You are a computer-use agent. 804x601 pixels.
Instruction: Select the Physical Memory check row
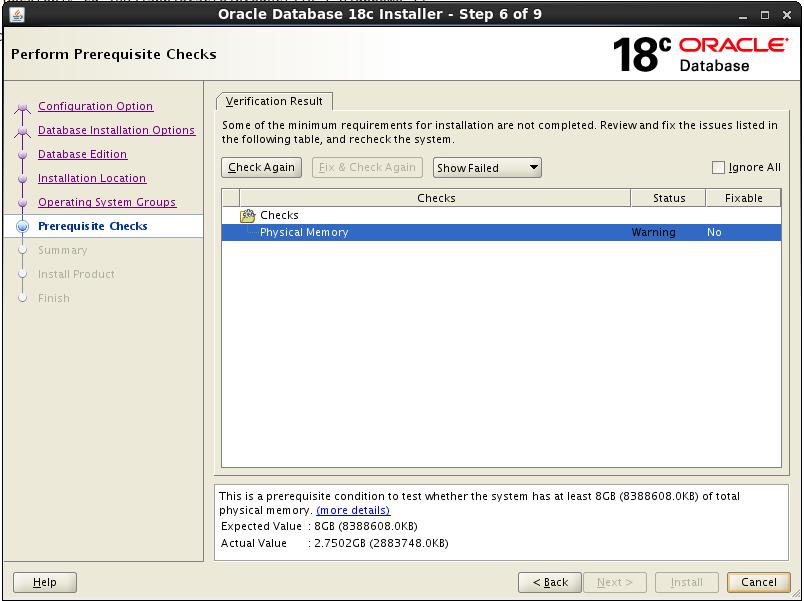[x=304, y=233]
